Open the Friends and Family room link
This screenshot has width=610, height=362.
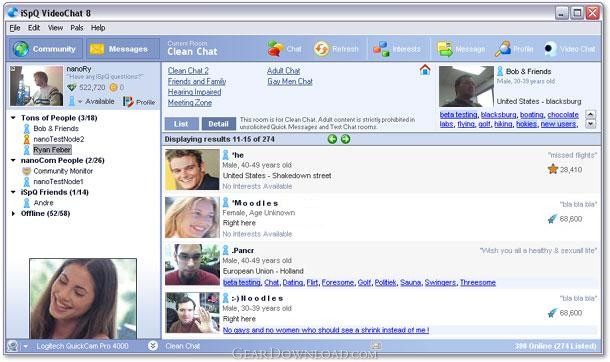tap(197, 82)
